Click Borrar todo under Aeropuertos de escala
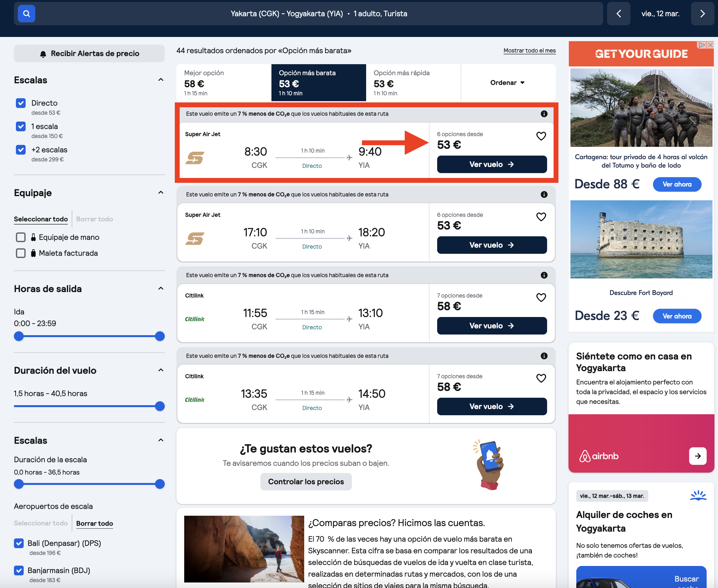Screen dimensions: 718x588 click(x=95, y=523)
